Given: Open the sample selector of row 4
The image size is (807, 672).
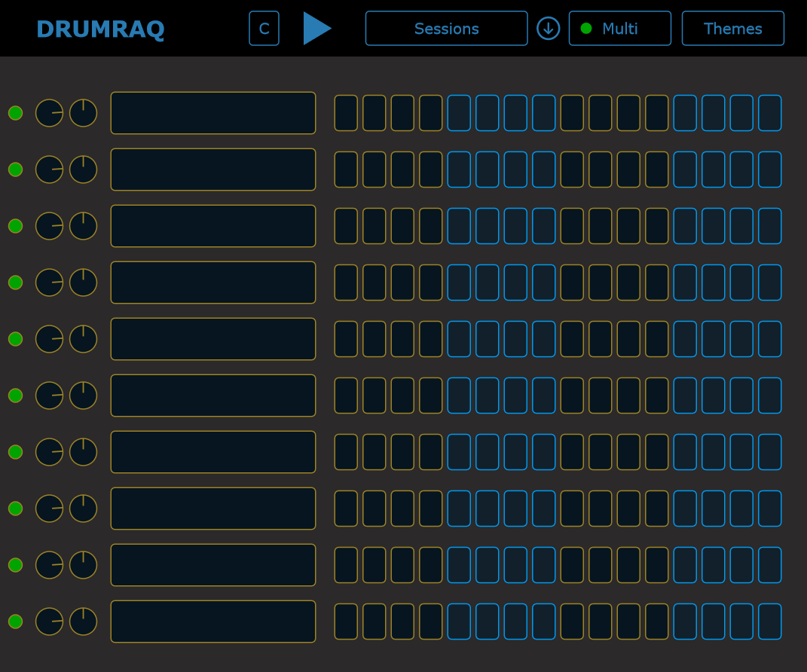Looking at the screenshot, I should [213, 283].
